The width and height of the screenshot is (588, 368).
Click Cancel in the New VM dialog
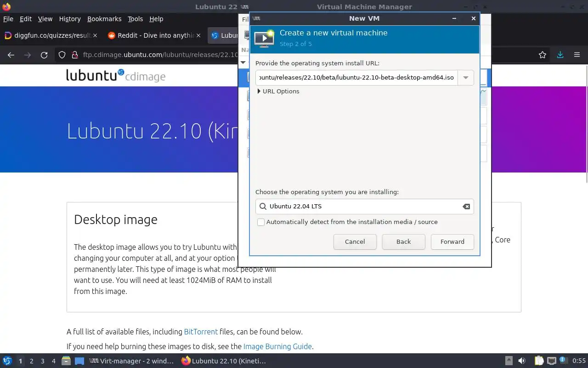[355, 242]
